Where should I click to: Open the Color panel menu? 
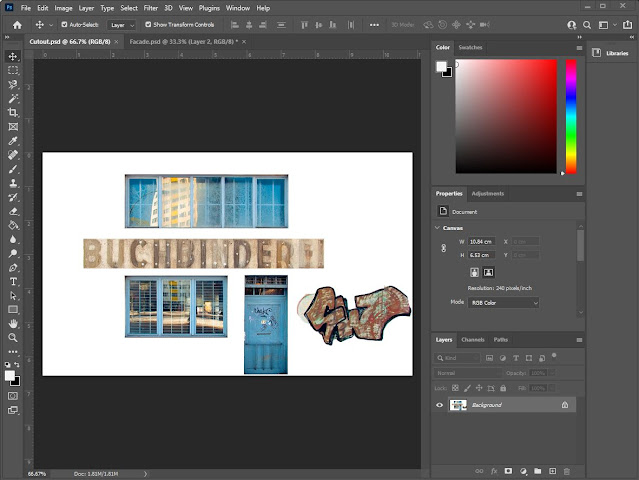pos(579,48)
